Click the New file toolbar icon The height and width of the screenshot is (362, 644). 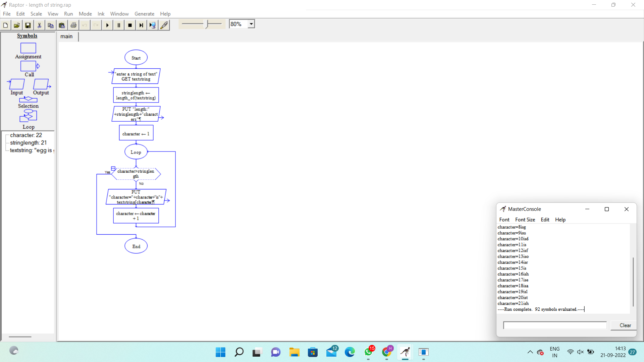point(5,25)
